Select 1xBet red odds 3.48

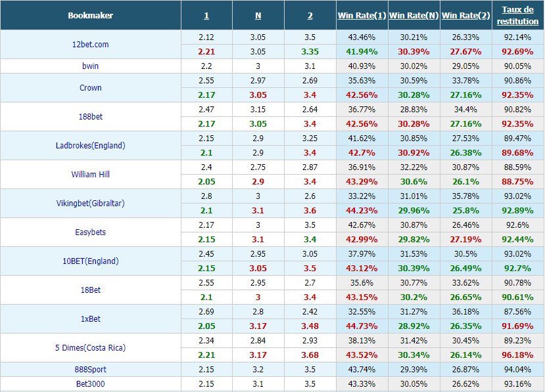click(x=310, y=326)
